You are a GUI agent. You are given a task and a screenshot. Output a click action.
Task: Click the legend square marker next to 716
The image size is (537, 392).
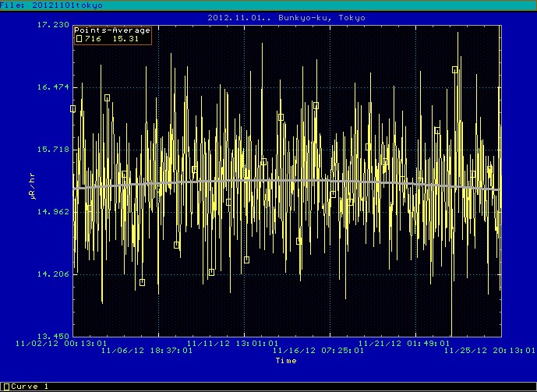(79, 38)
